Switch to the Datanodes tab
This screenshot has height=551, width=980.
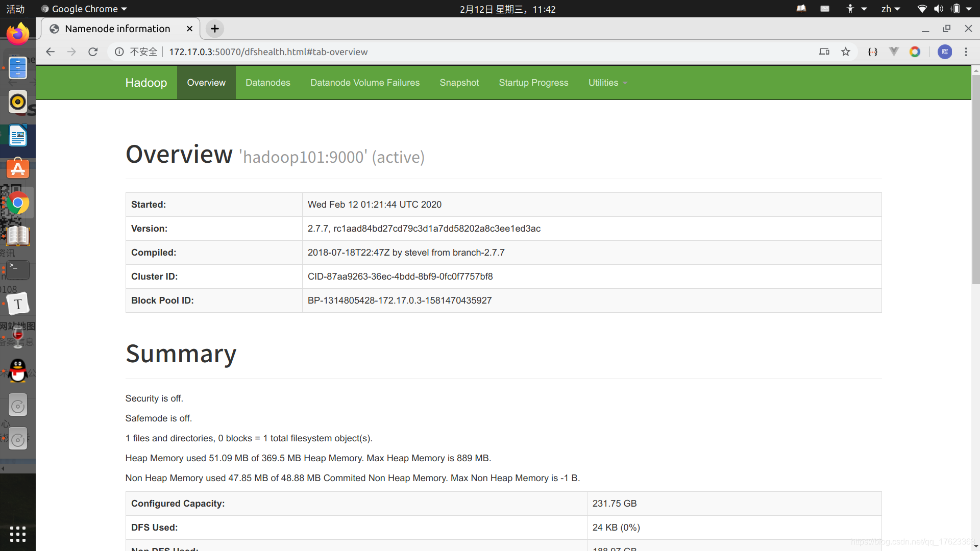[x=268, y=83]
